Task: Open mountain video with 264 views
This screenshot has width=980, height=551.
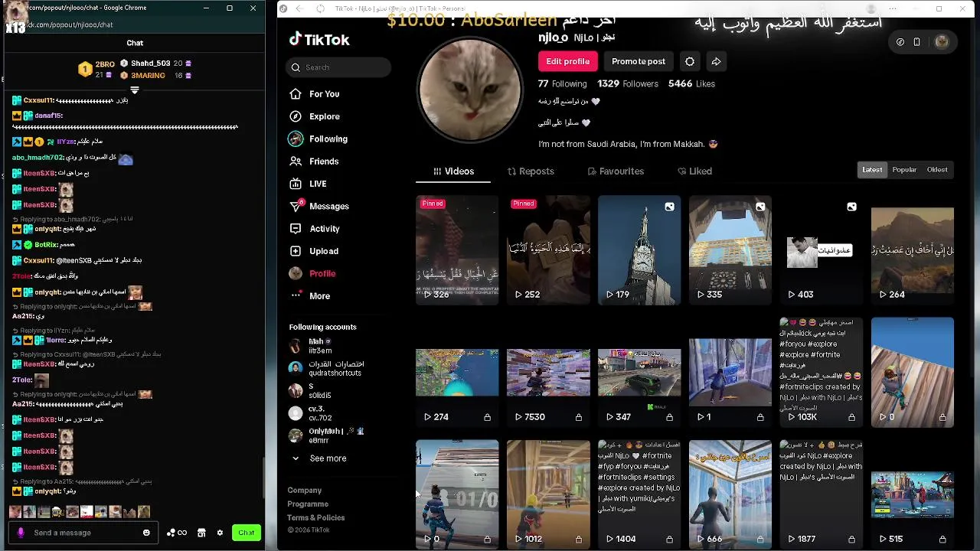Action: point(913,250)
